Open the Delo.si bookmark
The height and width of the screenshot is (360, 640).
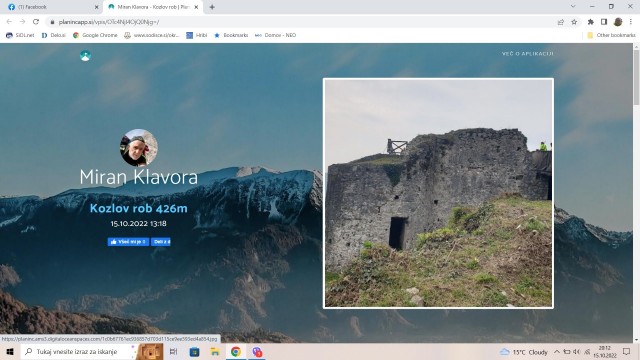tap(53, 35)
